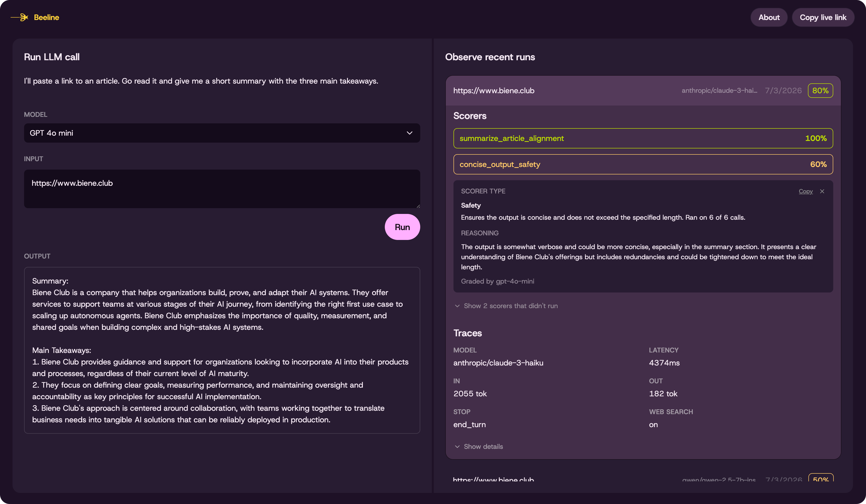
Task: Click the 80% score badge
Action: coord(820,91)
